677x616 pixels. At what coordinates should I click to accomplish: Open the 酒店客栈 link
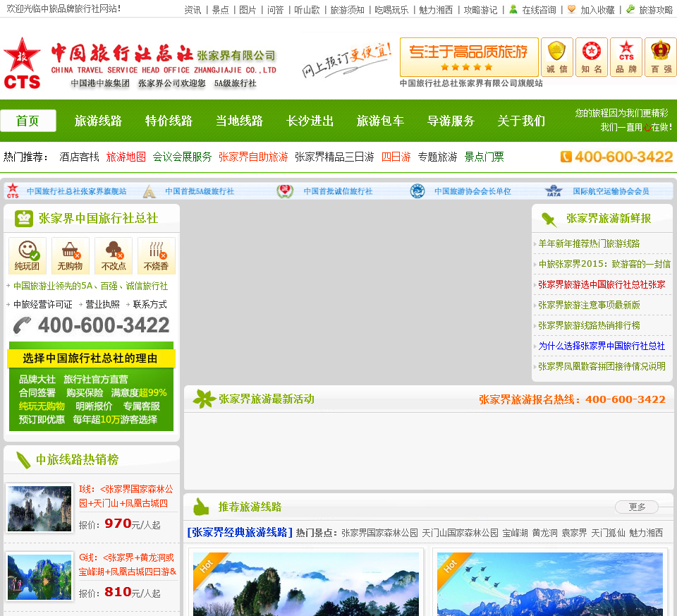(79, 157)
